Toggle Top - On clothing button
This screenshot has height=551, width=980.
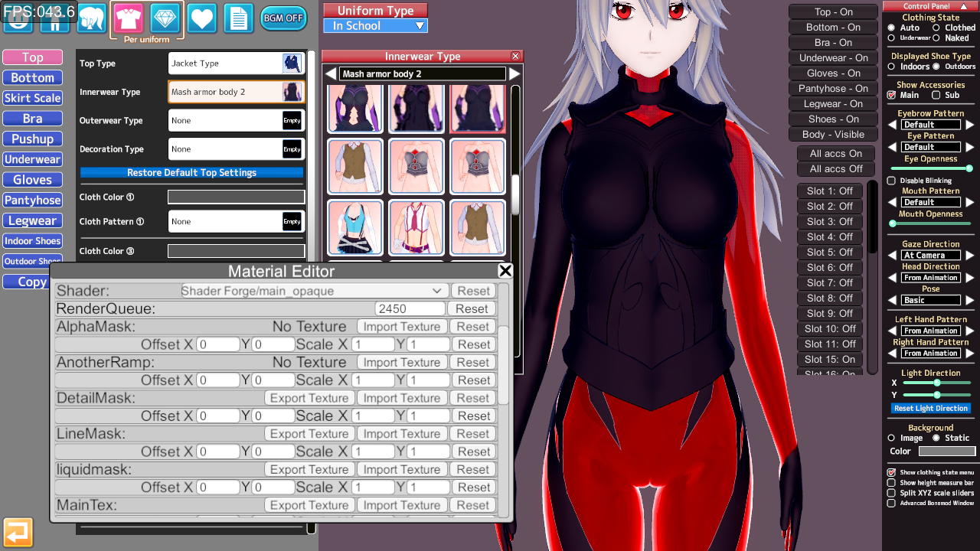[834, 12]
